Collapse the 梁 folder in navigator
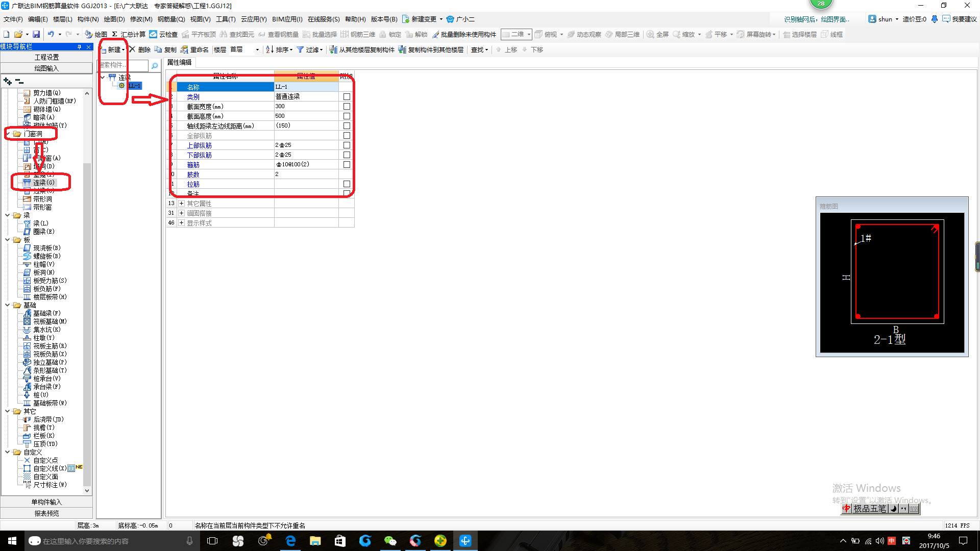This screenshot has width=980, height=551. [8, 215]
